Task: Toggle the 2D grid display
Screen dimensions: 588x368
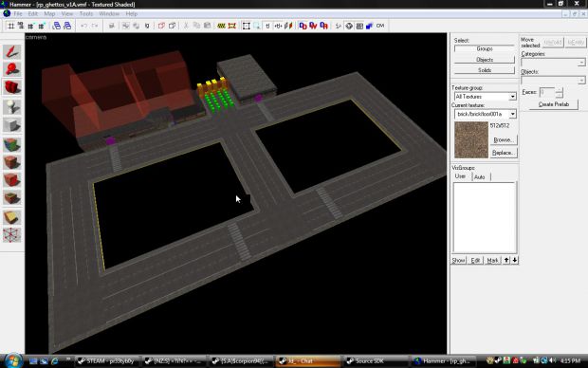Action: 10,26
